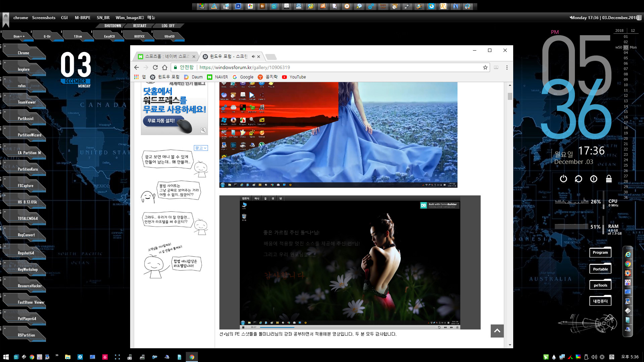Open Chrome from right sidebar dock
The height and width of the screenshot is (362, 644).
point(628,264)
